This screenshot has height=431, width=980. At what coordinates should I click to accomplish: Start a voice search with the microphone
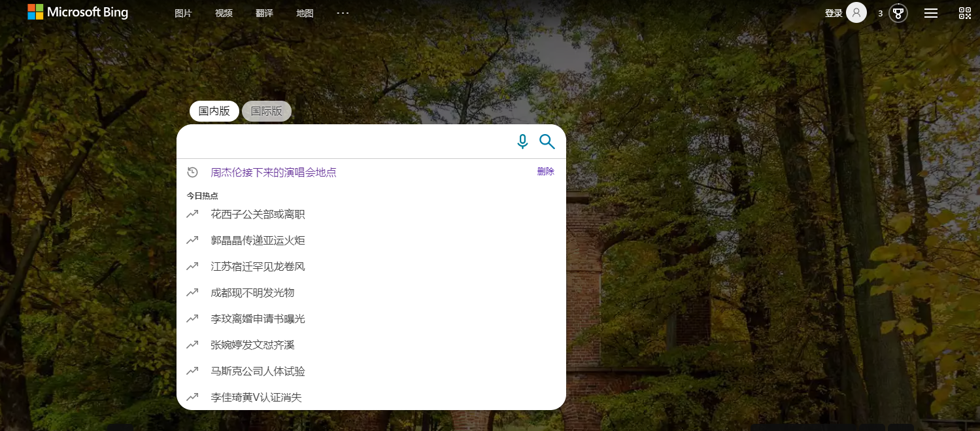pyautogui.click(x=522, y=141)
